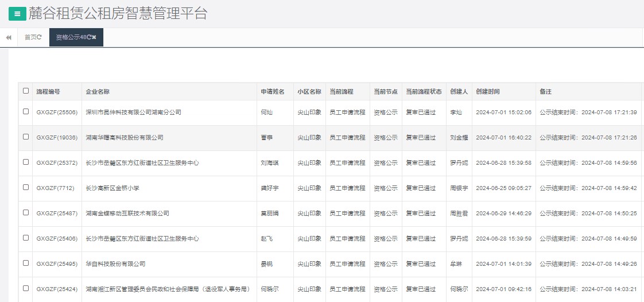644x302 pixels.
Task: Mark the GXGZF(7712) row checkbox
Action: (x=26, y=188)
